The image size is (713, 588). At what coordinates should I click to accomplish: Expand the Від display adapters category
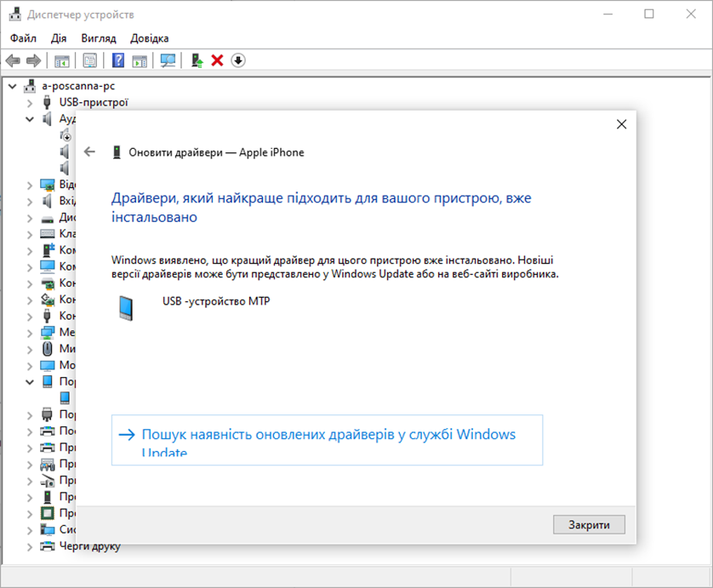pyautogui.click(x=30, y=186)
